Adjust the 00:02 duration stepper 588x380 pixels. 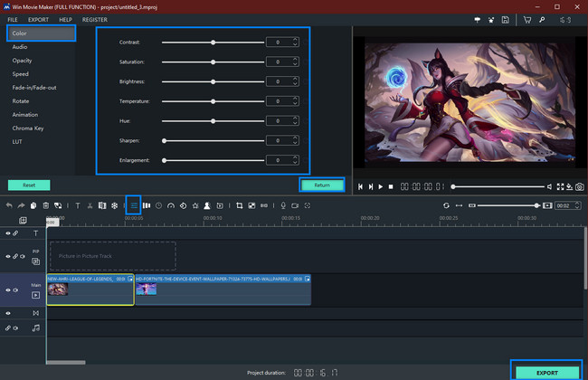[577, 205]
